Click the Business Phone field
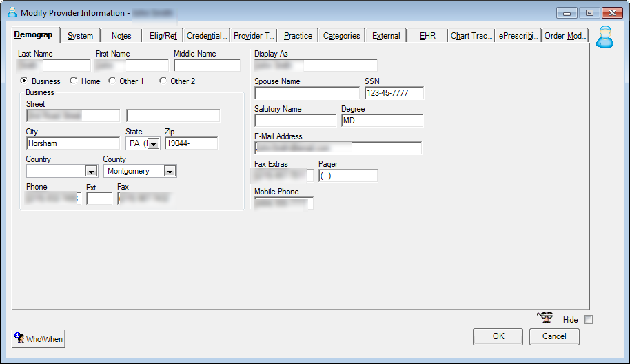This screenshot has width=630, height=364. (x=54, y=199)
